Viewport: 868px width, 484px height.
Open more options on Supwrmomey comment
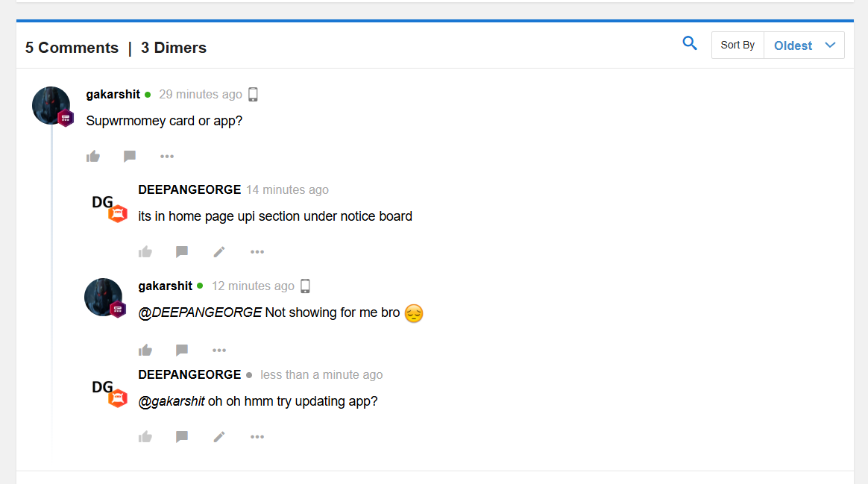pyautogui.click(x=167, y=156)
